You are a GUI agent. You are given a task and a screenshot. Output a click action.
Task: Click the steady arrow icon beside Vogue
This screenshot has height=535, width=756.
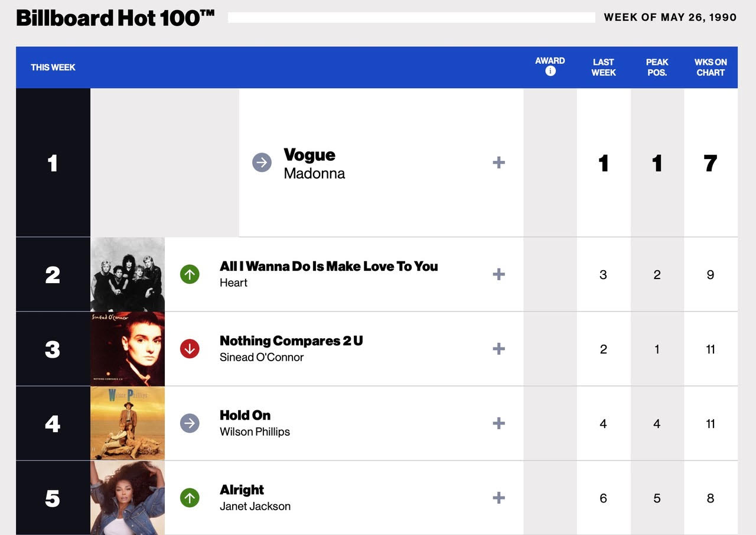[262, 163]
